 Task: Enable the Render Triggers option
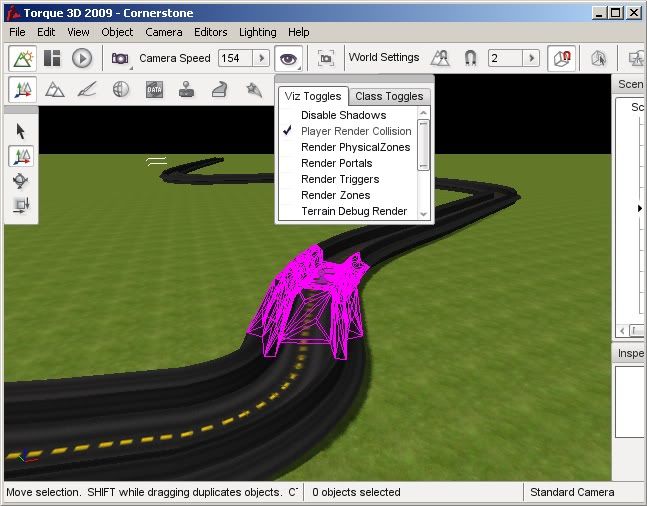(x=340, y=179)
